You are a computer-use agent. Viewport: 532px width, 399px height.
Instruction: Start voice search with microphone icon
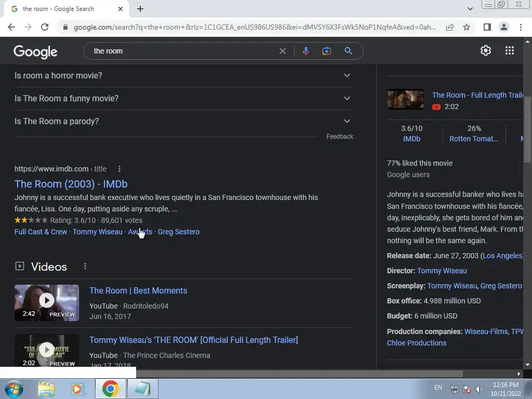[305, 51]
